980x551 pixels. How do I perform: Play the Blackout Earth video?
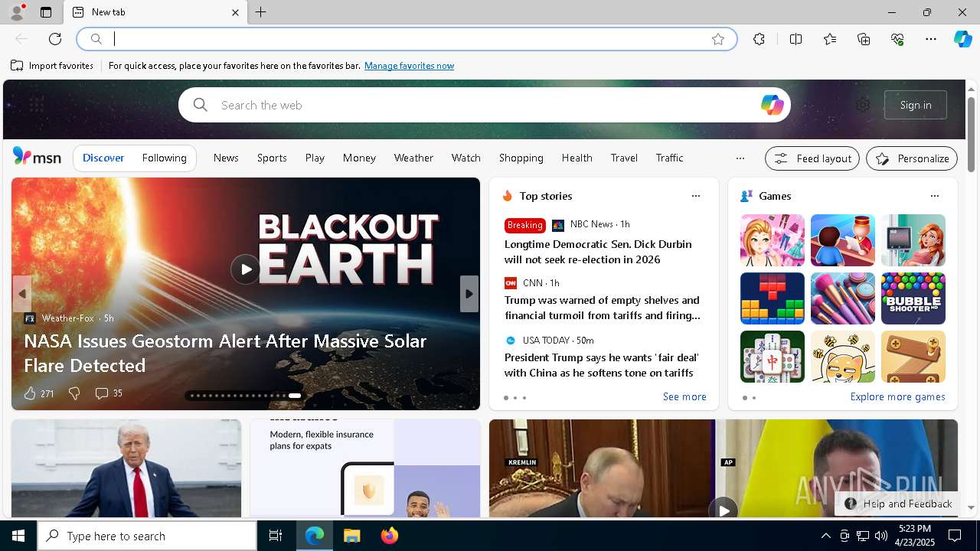tap(246, 269)
